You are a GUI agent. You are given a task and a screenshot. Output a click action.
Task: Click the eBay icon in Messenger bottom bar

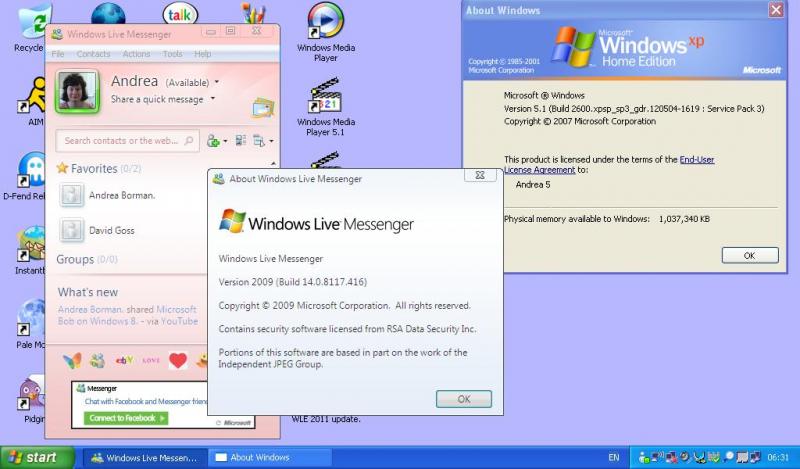pyautogui.click(x=124, y=360)
